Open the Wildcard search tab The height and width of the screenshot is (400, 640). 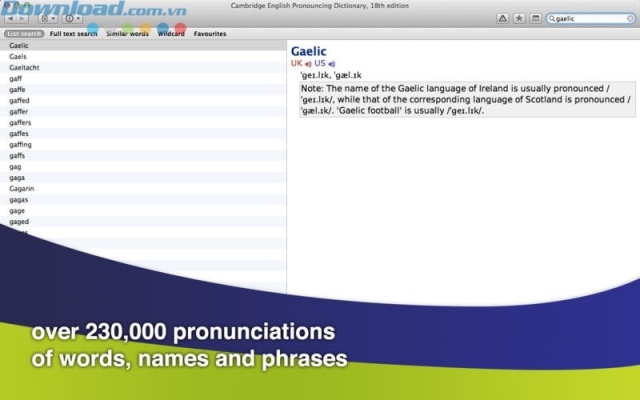point(171,34)
